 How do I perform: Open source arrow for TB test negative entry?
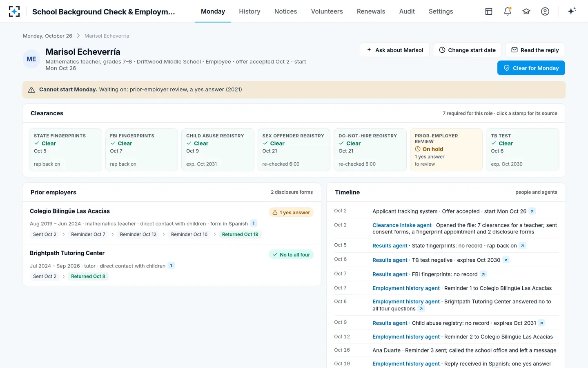506,260
